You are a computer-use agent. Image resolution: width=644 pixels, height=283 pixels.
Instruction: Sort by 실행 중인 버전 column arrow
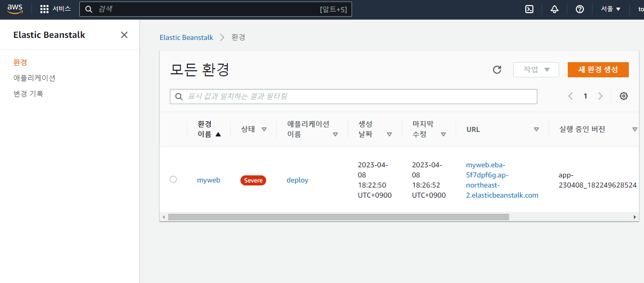click(x=635, y=129)
